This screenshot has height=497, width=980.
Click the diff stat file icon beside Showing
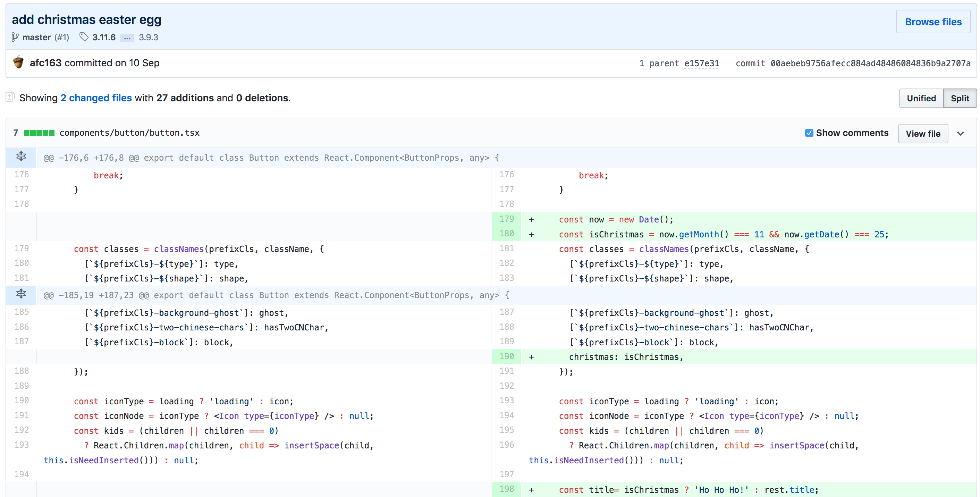10,97
